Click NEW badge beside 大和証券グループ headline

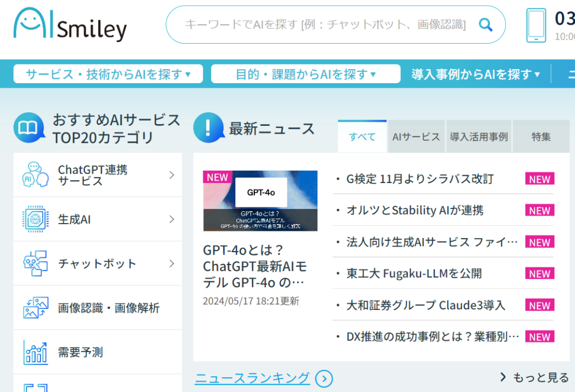pos(540,305)
